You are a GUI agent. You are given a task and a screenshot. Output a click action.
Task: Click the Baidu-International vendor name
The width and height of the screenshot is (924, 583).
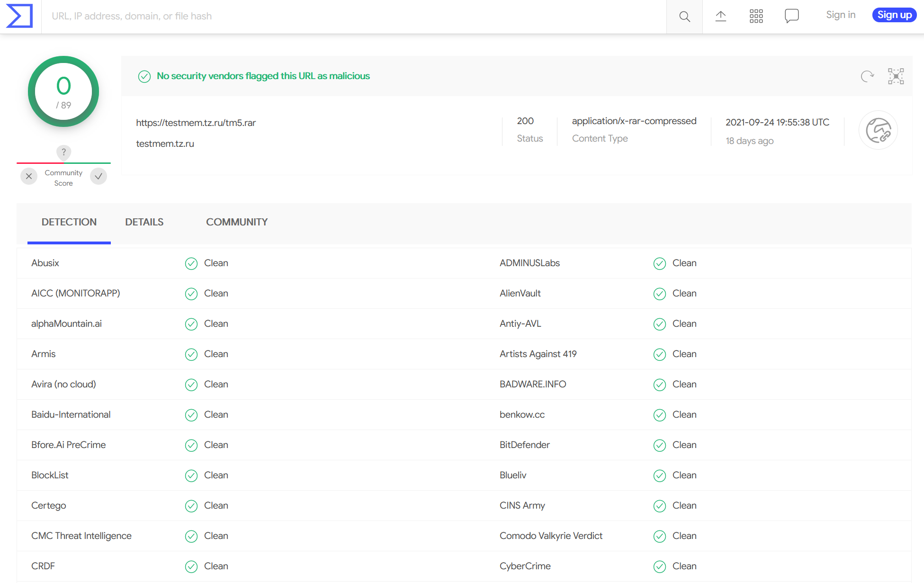click(x=71, y=414)
